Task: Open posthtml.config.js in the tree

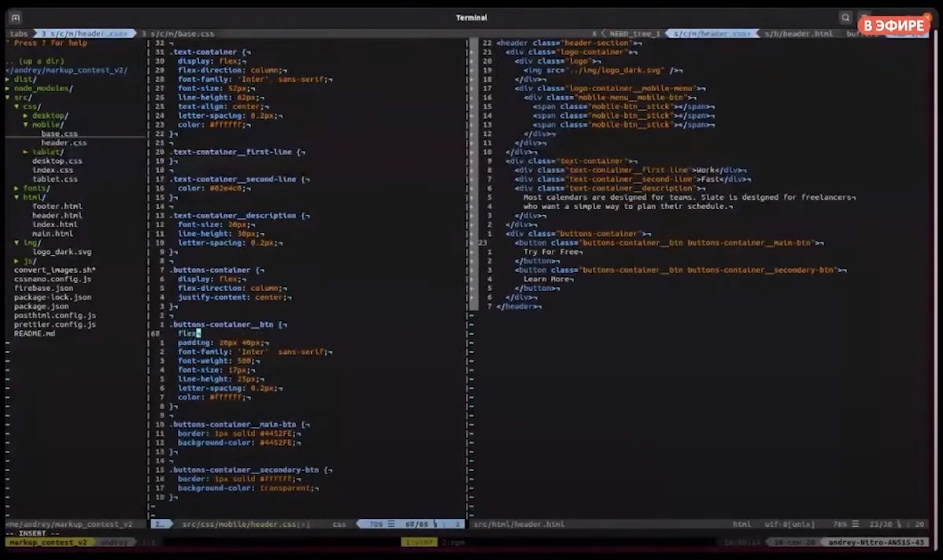Action: tap(55, 315)
